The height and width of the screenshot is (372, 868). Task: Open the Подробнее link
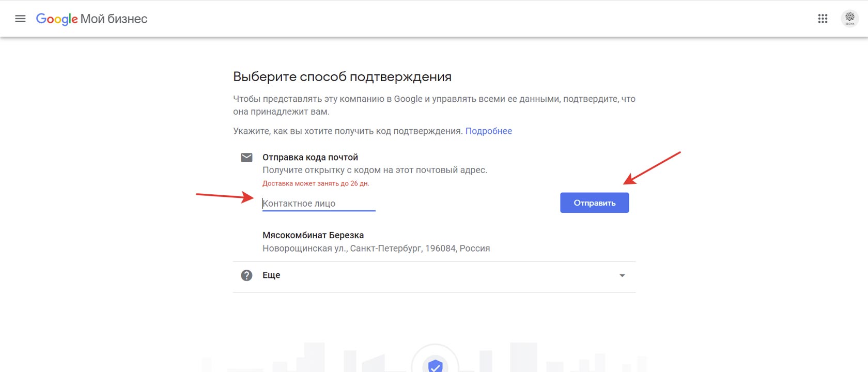[489, 131]
